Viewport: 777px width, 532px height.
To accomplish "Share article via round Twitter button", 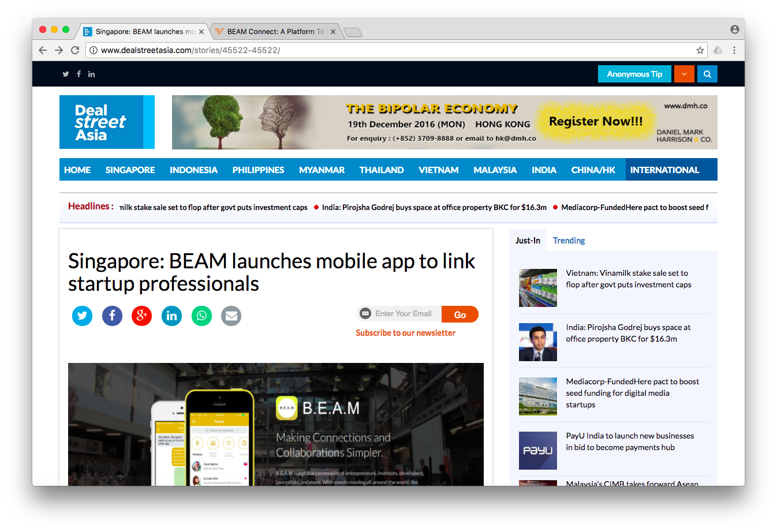I will pos(82,316).
